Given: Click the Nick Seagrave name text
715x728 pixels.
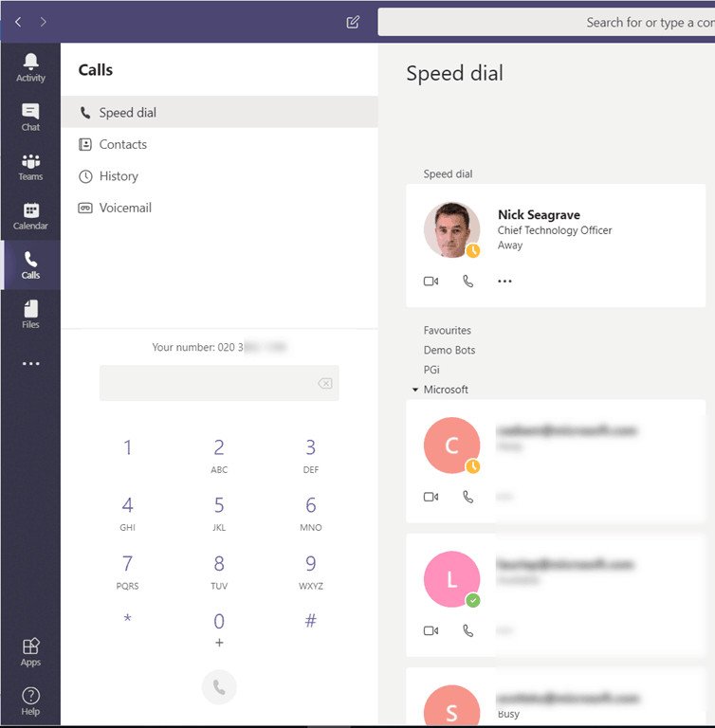Looking at the screenshot, I should click(539, 214).
